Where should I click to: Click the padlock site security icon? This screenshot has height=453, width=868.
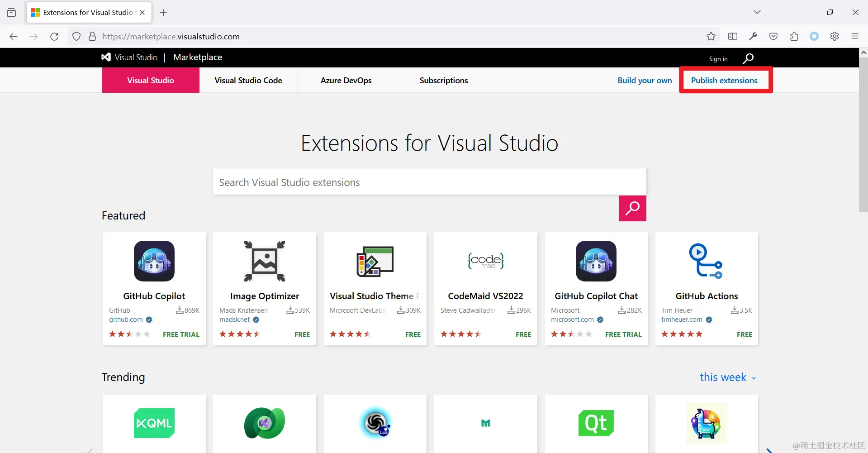coord(92,37)
